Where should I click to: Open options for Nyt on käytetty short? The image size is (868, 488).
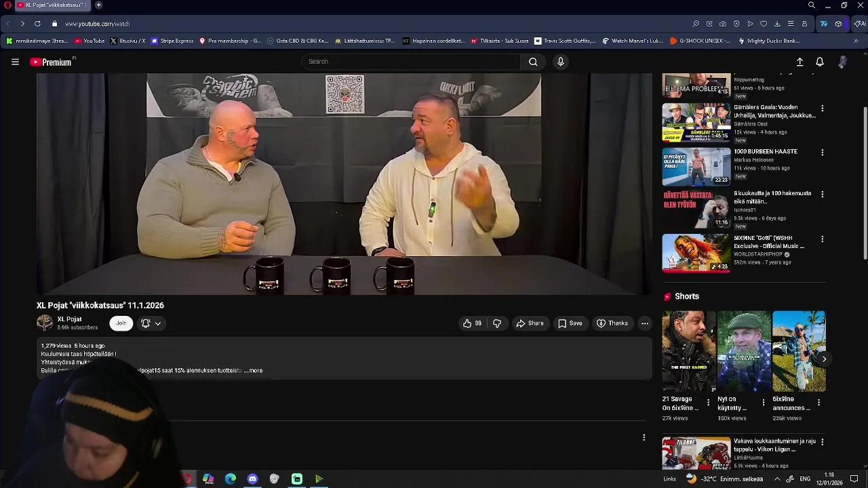tap(764, 403)
